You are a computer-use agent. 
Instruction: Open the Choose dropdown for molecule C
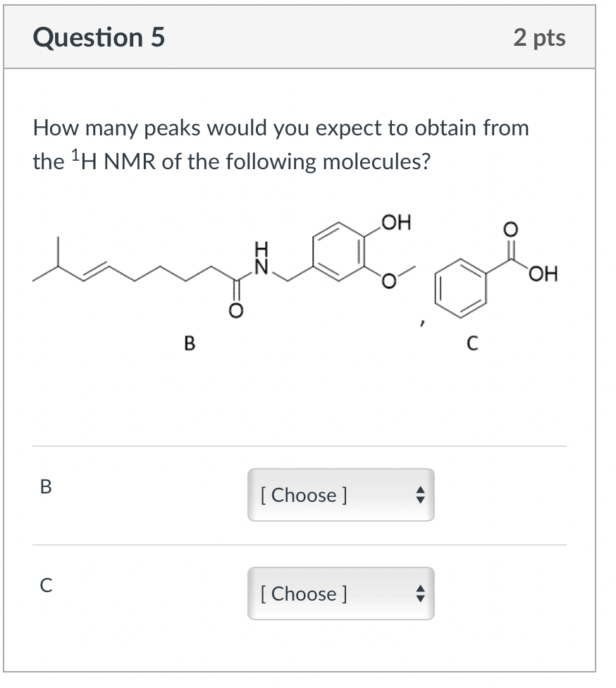coord(341,594)
